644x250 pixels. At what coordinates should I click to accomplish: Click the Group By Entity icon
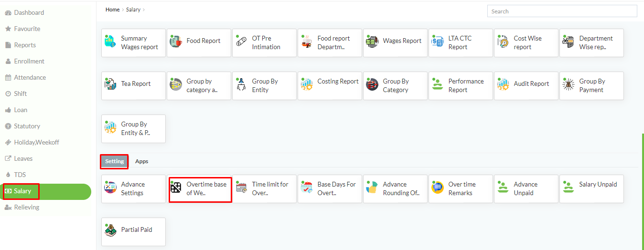pyautogui.click(x=241, y=85)
